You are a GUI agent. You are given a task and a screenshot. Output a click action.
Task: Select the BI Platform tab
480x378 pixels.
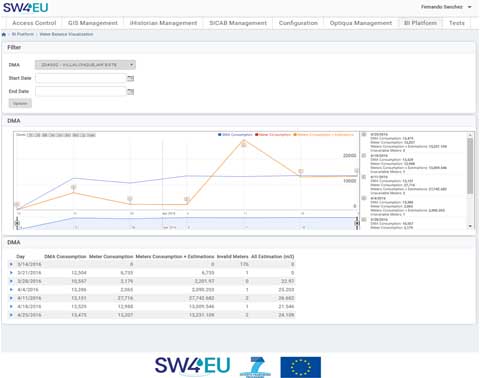tap(420, 23)
